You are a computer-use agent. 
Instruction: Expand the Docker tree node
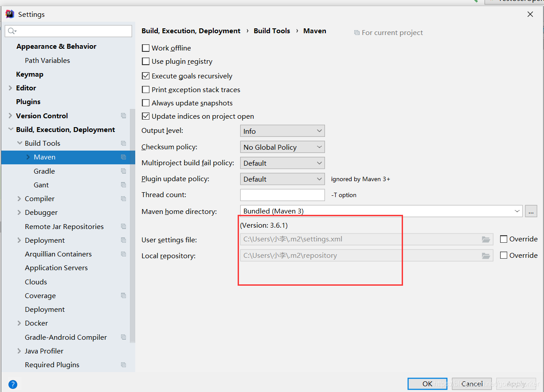(19, 323)
